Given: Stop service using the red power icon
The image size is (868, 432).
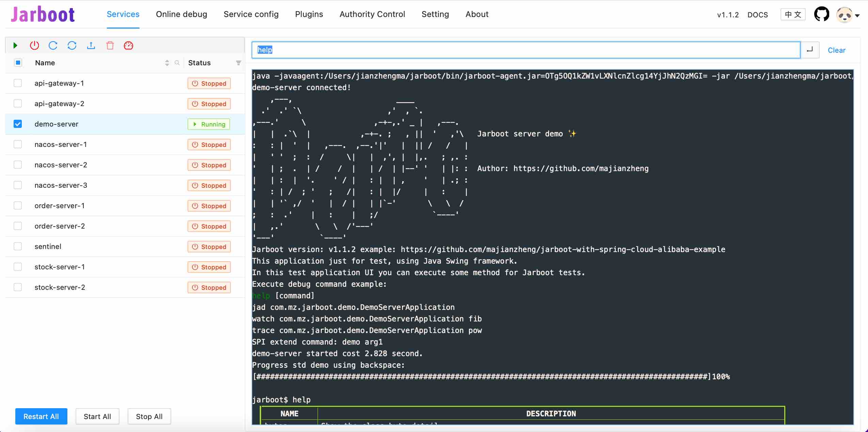Looking at the screenshot, I should point(34,45).
